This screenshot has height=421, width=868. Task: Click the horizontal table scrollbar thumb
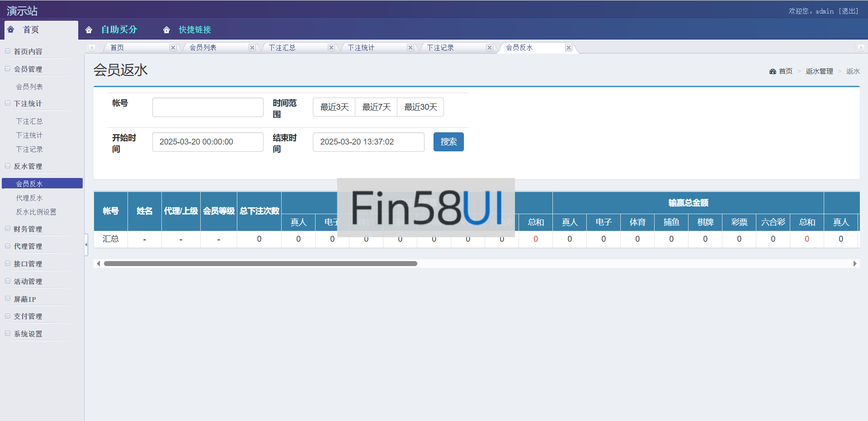[x=260, y=263]
